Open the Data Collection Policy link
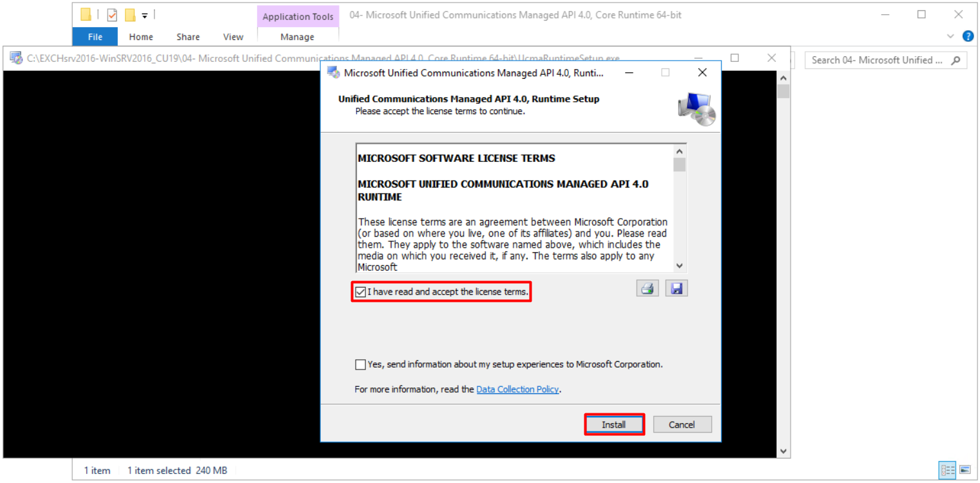 click(x=517, y=389)
